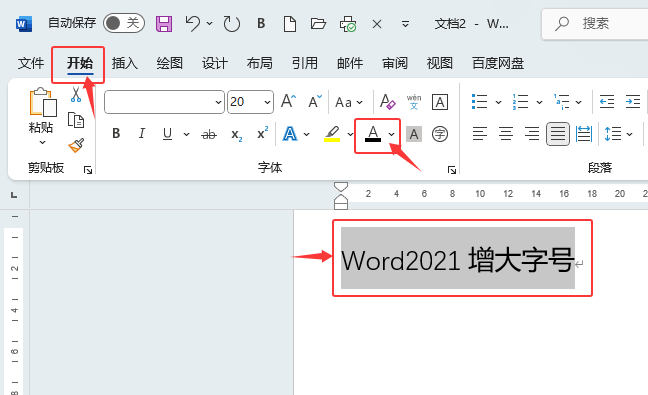Screen dimensions: 648x395
Task: Toggle bold formatting in Font group
Action: tap(116, 133)
